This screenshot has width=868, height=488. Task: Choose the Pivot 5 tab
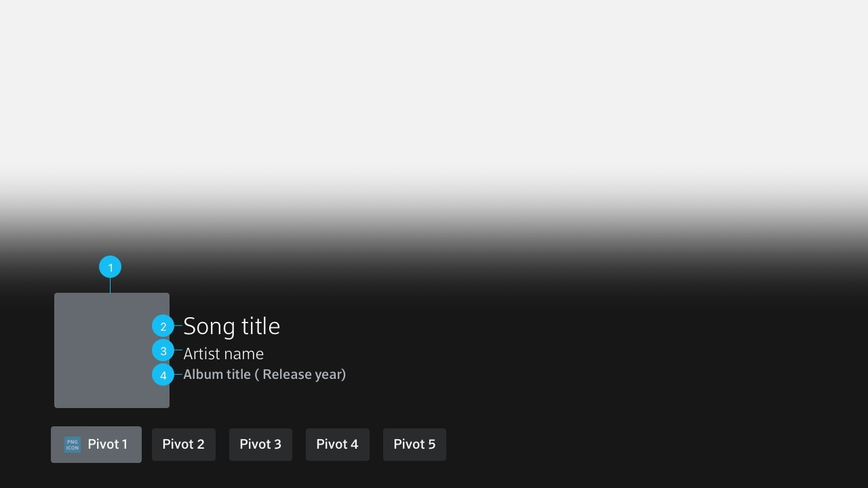414,445
